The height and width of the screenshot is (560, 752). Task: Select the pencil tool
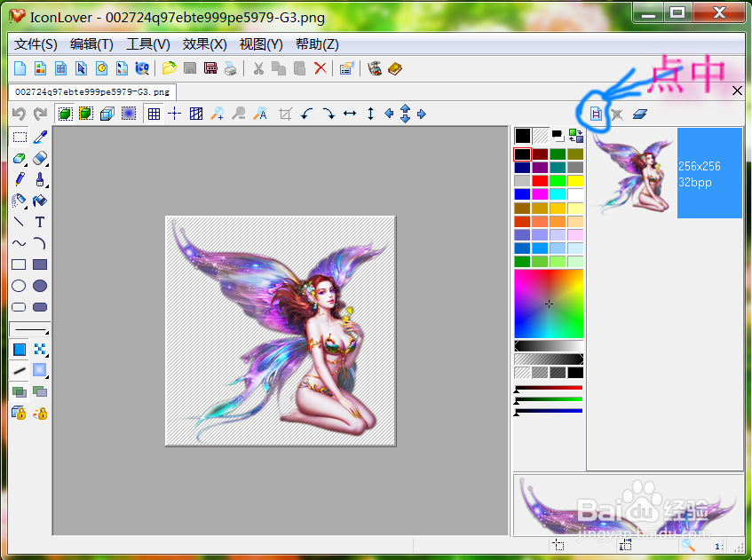coord(20,179)
